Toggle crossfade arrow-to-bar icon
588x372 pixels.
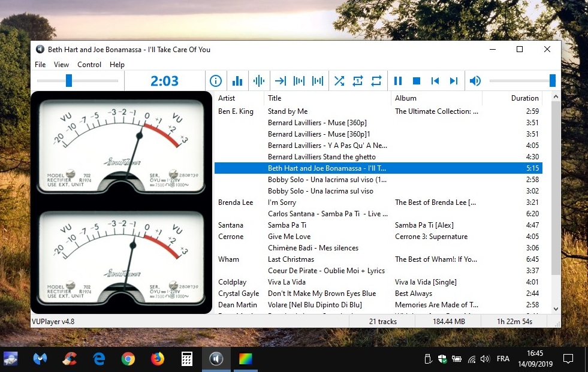point(280,80)
